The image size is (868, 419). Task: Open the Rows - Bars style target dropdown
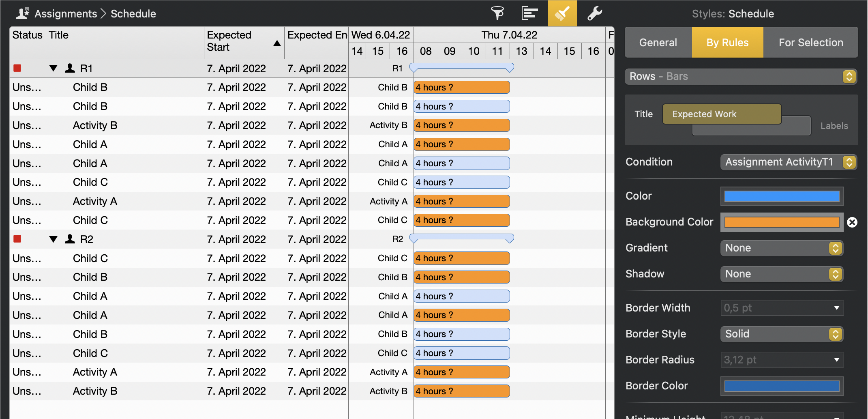(x=849, y=76)
